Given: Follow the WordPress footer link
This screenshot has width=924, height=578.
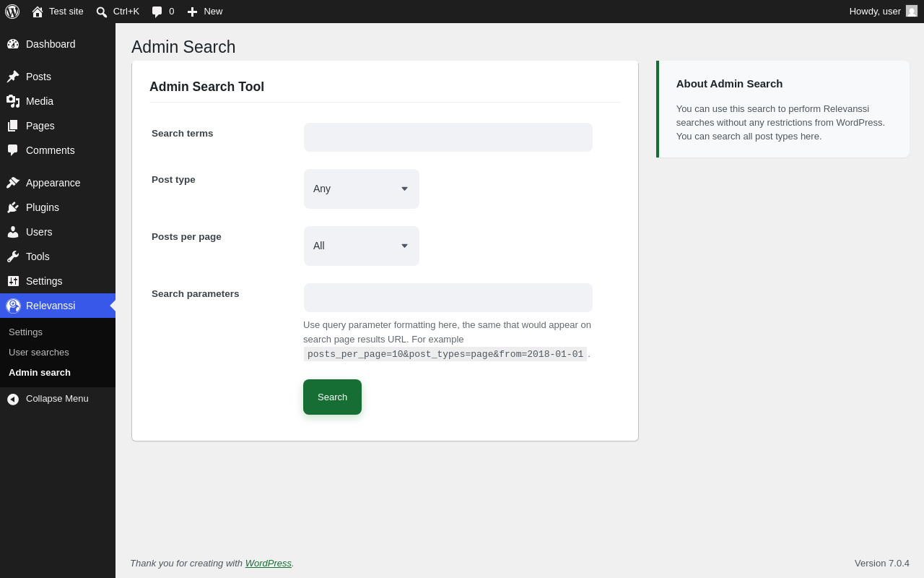Looking at the screenshot, I should click(269, 563).
